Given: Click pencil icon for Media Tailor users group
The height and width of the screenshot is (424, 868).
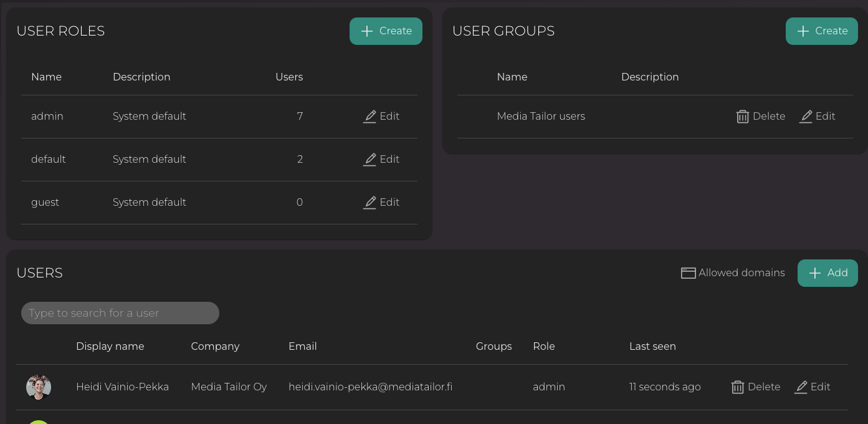Looking at the screenshot, I should 806,117.
